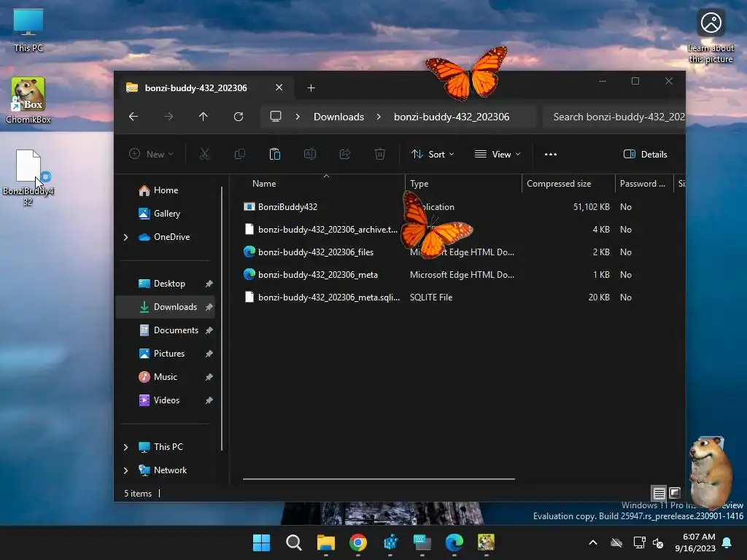Image resolution: width=747 pixels, height=560 pixels.
Task: Click the horizontal scrollbar in the file list
Action: pos(379,479)
